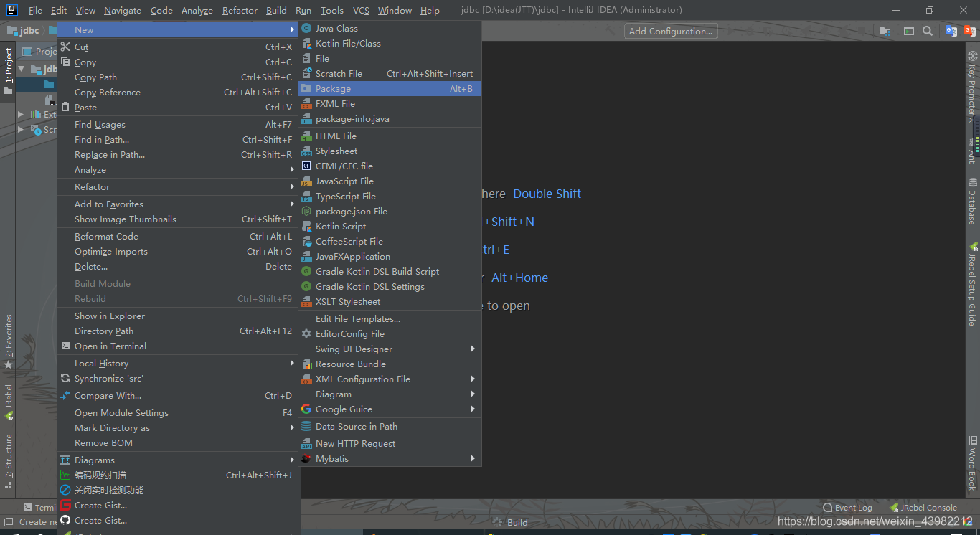
Task: Expand Swing UI Designer submenu
Action: click(x=390, y=349)
